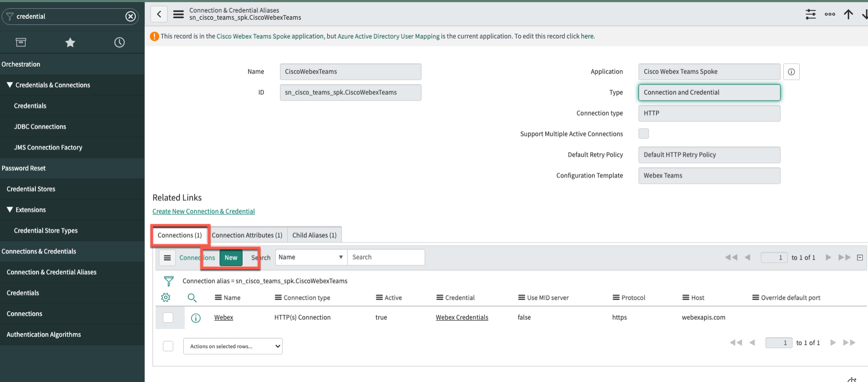
Task: Open Host column menu icon
Action: 686,298
